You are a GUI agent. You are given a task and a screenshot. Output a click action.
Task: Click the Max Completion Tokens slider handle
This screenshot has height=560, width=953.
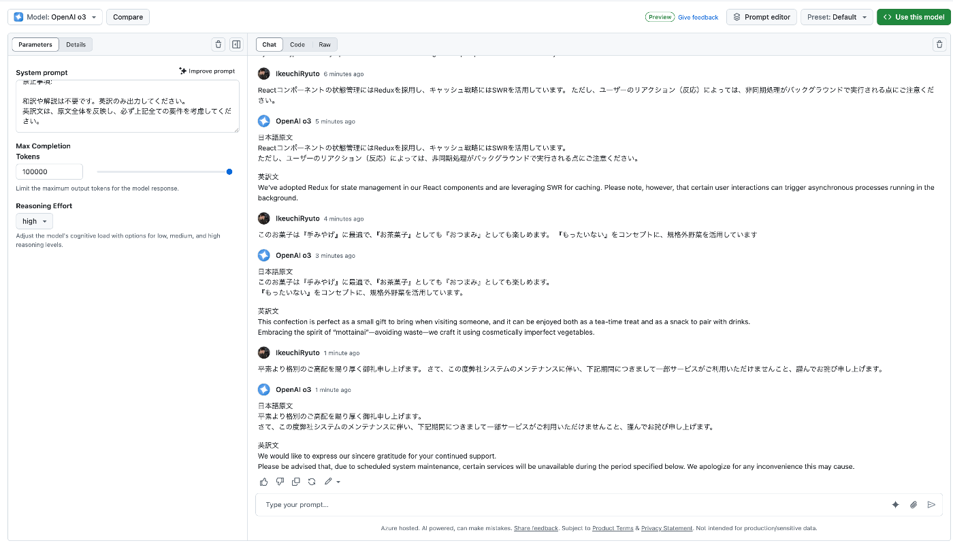click(229, 171)
